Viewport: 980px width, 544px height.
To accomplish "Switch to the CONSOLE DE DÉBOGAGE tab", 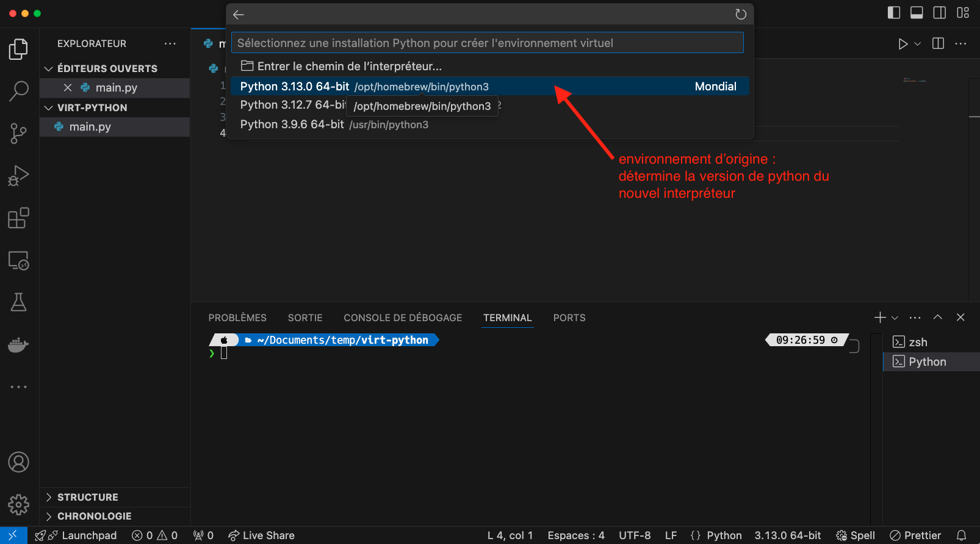I will pos(403,317).
